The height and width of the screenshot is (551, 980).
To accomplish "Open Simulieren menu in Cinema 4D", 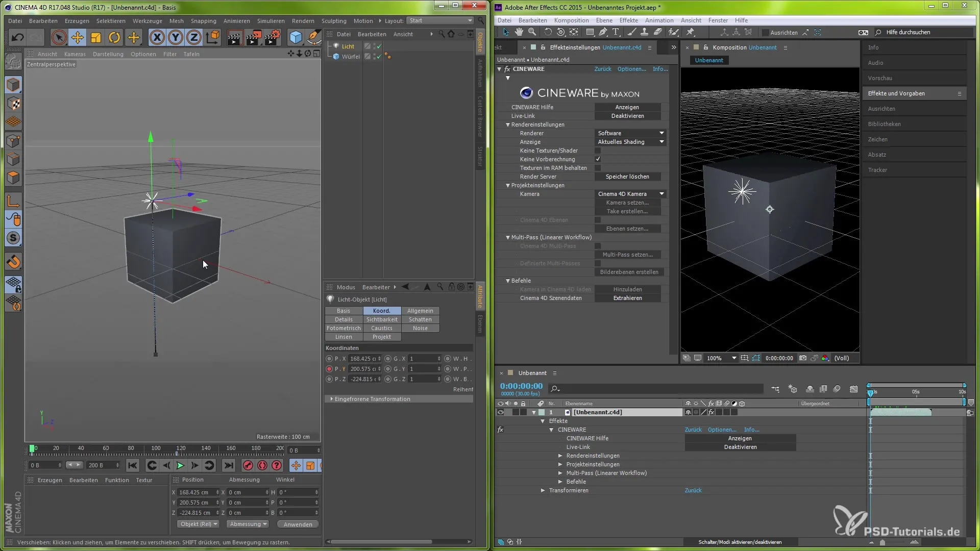I will tap(271, 21).
